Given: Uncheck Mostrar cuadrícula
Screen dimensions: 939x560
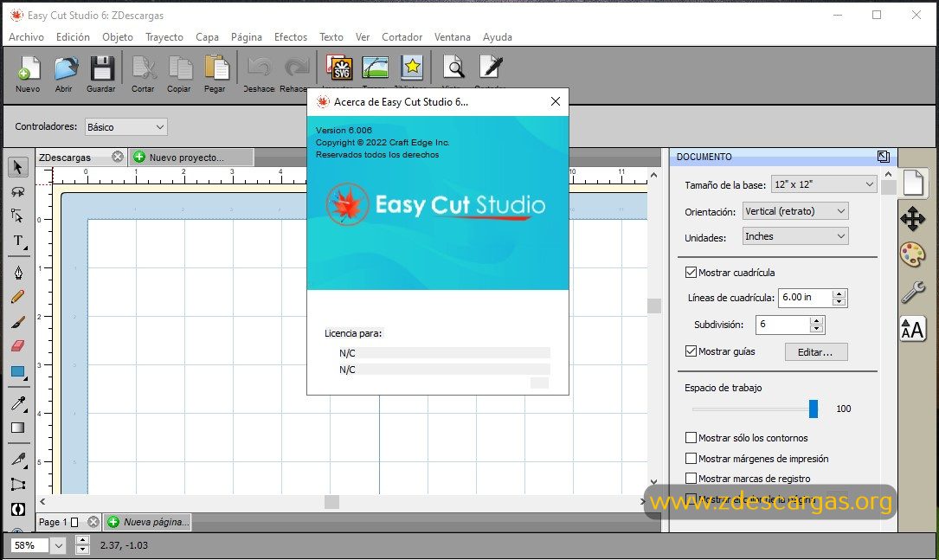Looking at the screenshot, I should click(x=691, y=273).
